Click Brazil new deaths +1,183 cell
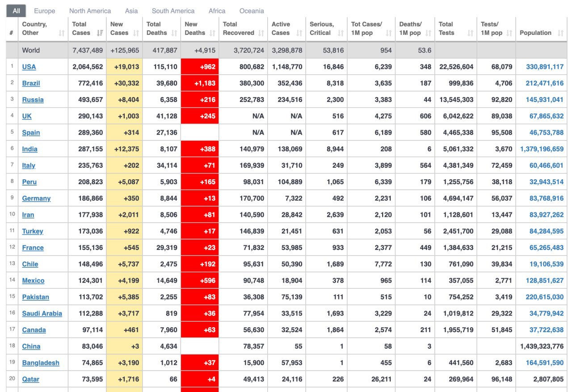572x392 pixels. point(200,83)
